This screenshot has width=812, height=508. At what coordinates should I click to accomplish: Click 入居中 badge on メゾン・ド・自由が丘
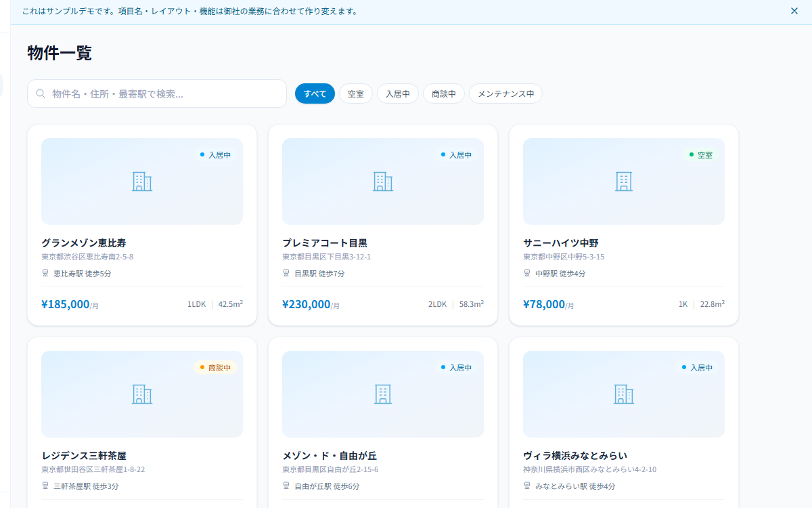456,368
